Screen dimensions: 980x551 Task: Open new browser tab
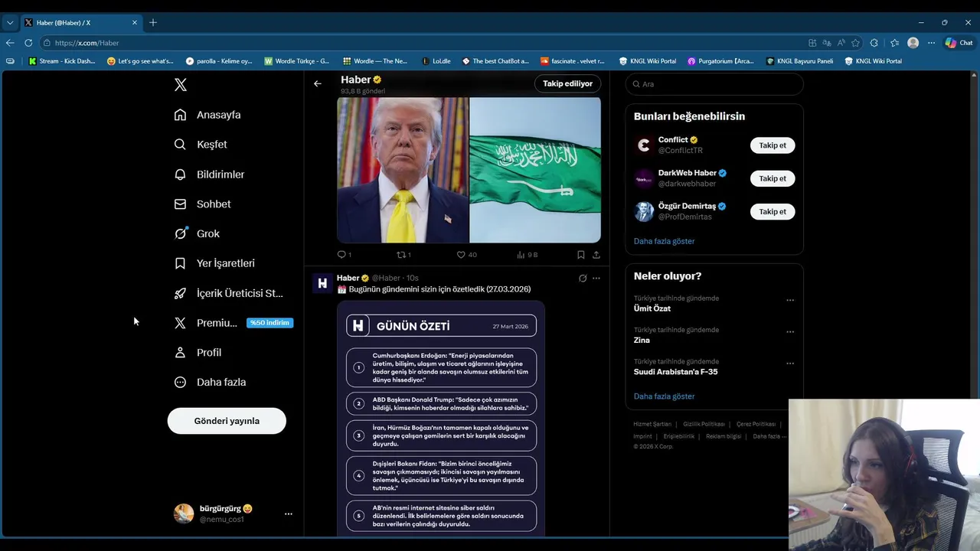153,22
